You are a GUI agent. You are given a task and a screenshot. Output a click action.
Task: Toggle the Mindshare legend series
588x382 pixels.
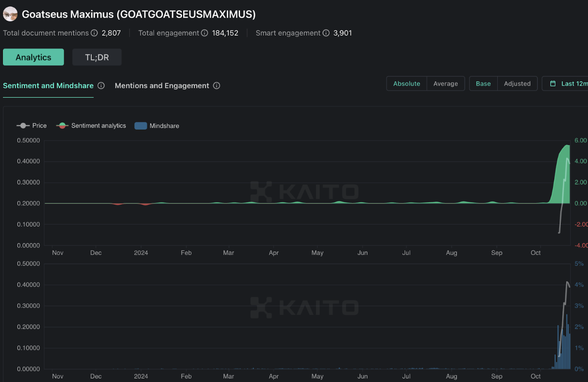(157, 126)
